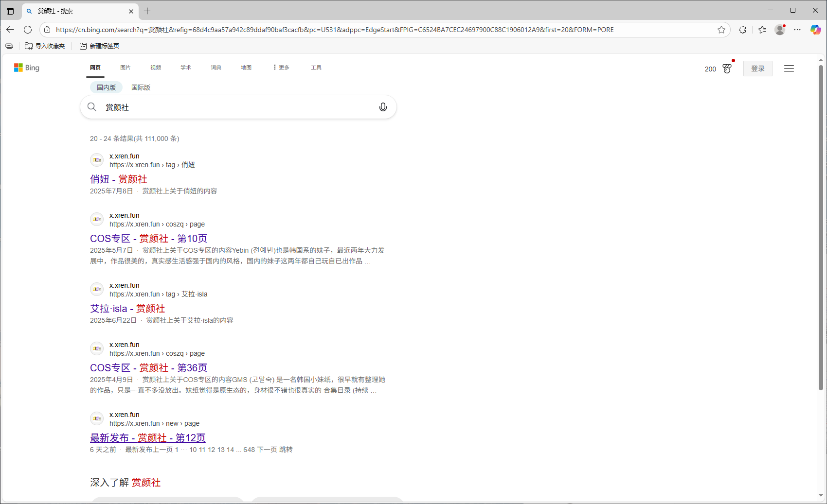
Task: Click the Microsoft Rewards medal icon
Action: [727, 69]
